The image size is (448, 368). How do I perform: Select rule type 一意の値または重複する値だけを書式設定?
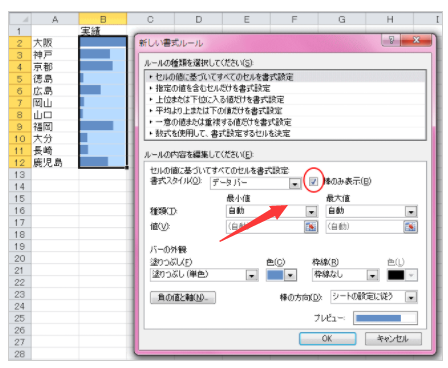pyautogui.click(x=286, y=122)
